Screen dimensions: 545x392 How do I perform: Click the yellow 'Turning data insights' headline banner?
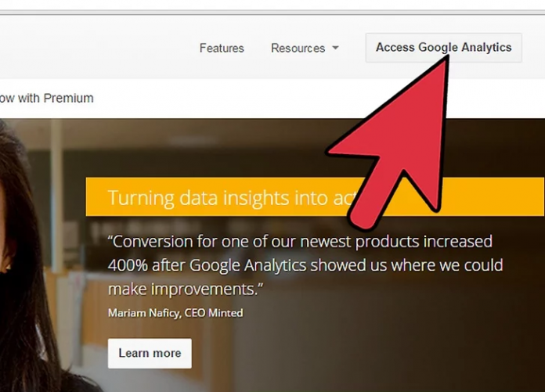[x=315, y=197]
